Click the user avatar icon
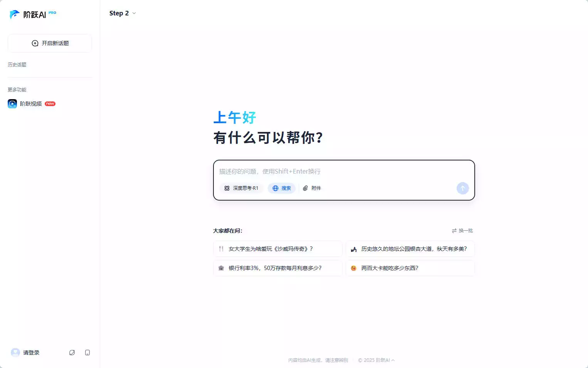 pyautogui.click(x=15, y=353)
